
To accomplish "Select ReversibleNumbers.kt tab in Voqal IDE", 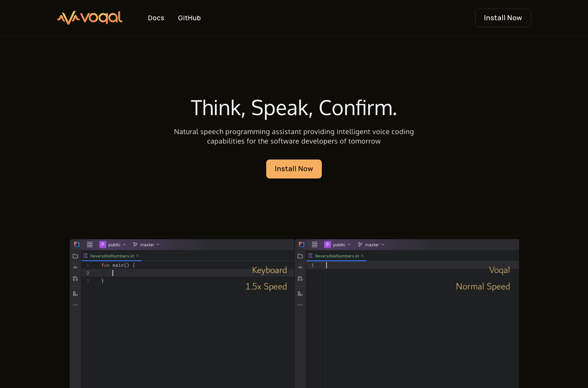I will coord(337,256).
